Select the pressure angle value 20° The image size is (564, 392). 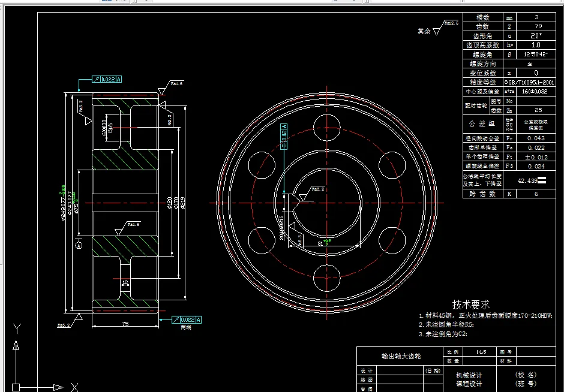(x=536, y=36)
